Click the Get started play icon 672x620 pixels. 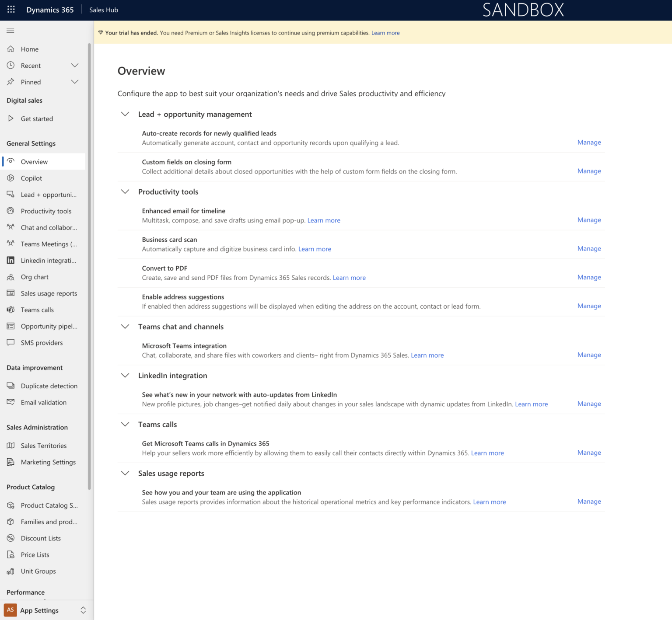coord(10,118)
